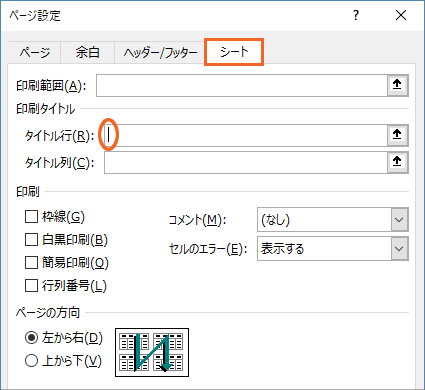The width and height of the screenshot is (425, 390).
Task: Switch to the ページ tab
Action: 35,53
